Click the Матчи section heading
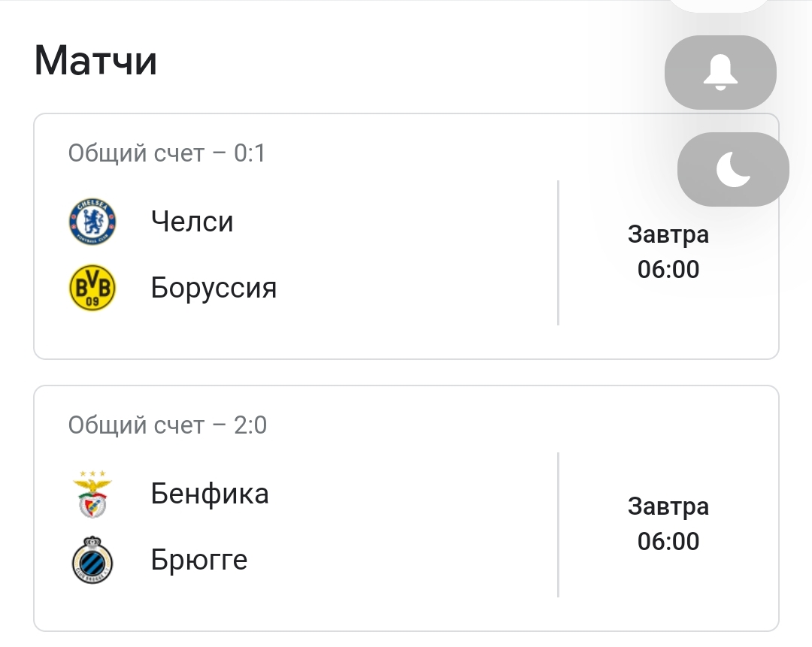The image size is (812, 647). (95, 61)
